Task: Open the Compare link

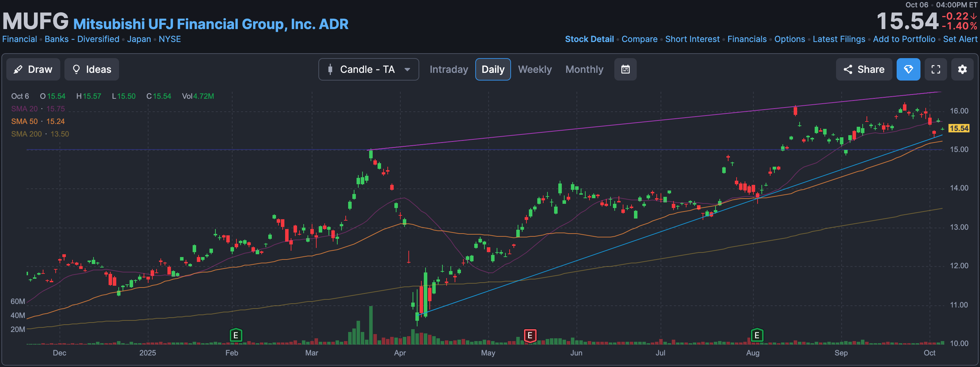Action: (x=640, y=39)
